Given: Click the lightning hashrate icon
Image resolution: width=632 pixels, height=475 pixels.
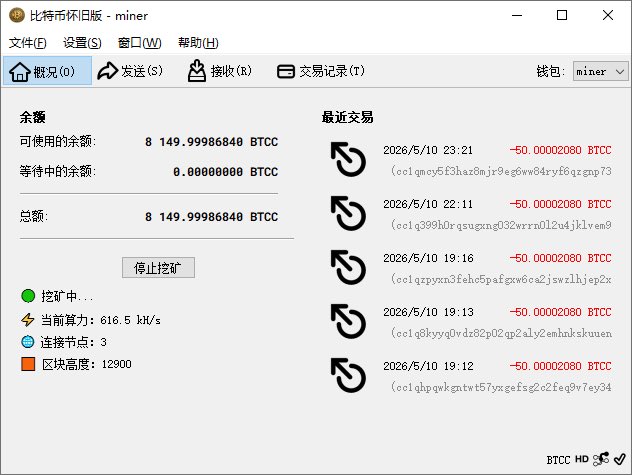Looking at the screenshot, I should click(28, 320).
